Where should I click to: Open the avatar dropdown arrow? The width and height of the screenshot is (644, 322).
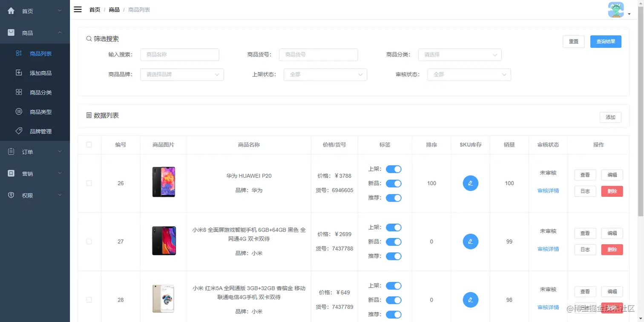click(x=629, y=14)
